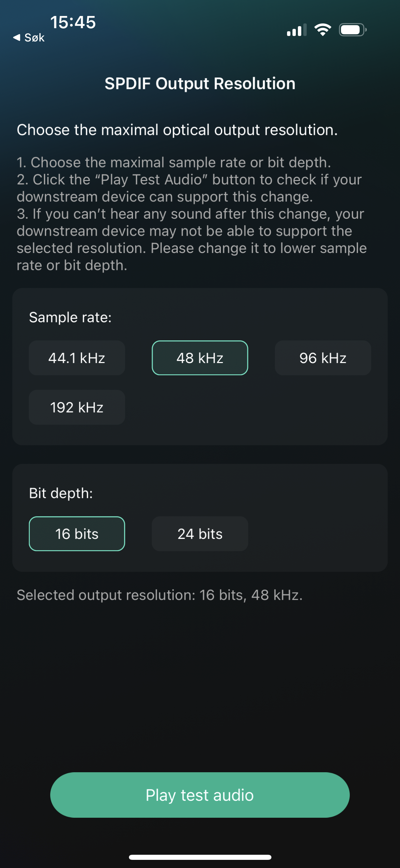
Task: Set sample rate to 96 kHz
Action: (323, 358)
